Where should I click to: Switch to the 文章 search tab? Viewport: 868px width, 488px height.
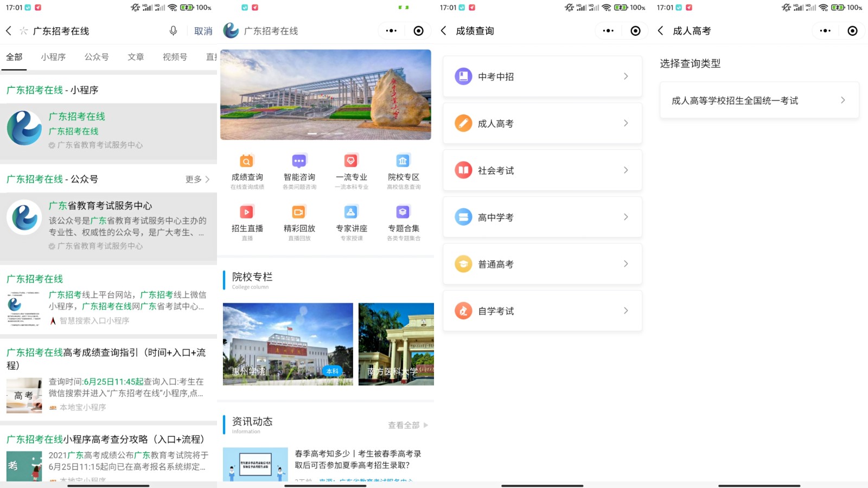[136, 57]
